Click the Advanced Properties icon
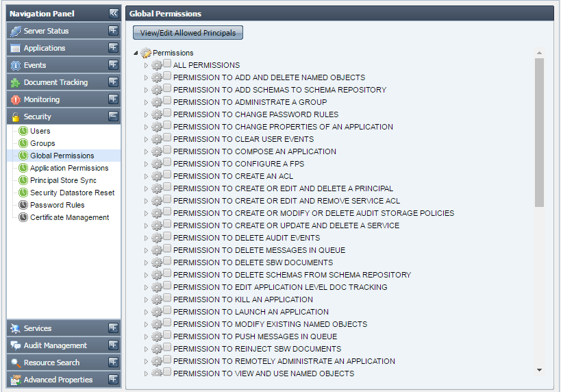The height and width of the screenshot is (392, 561). [15, 380]
